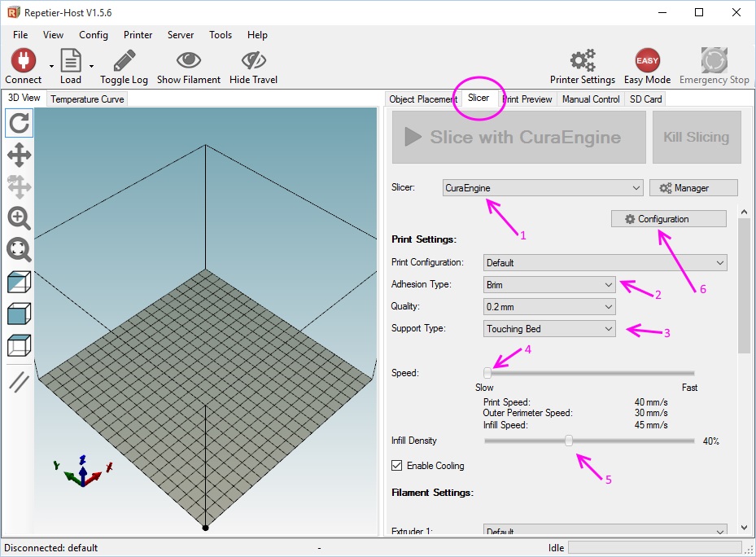Toggle the Enable Cooling checkbox

tap(397, 465)
